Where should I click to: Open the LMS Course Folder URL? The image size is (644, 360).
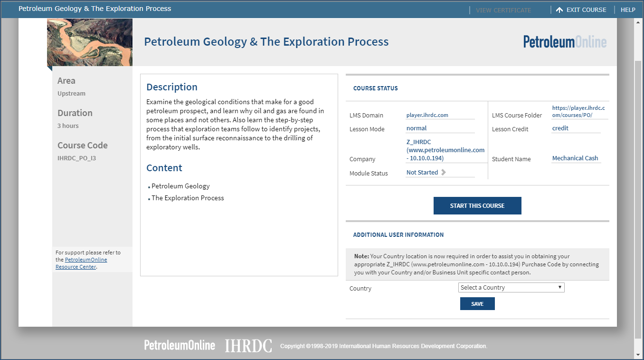[x=578, y=112]
